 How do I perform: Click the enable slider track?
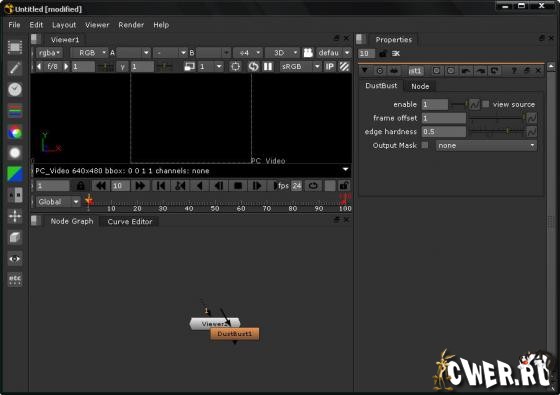pyautogui.click(x=459, y=104)
